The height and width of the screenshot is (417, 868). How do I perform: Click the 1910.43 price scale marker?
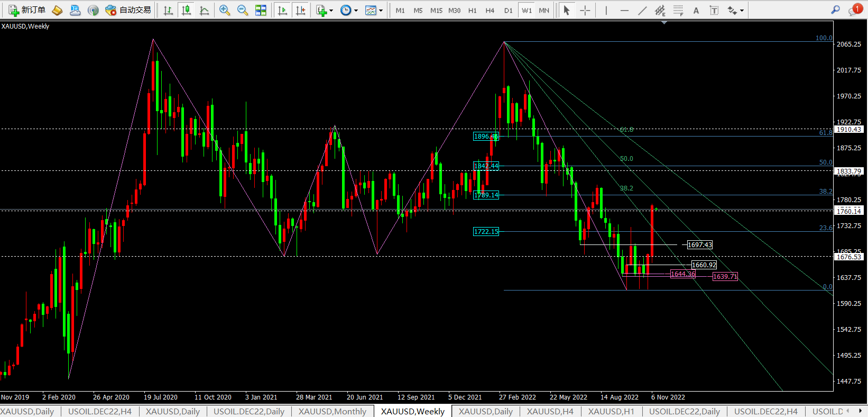pyautogui.click(x=849, y=129)
